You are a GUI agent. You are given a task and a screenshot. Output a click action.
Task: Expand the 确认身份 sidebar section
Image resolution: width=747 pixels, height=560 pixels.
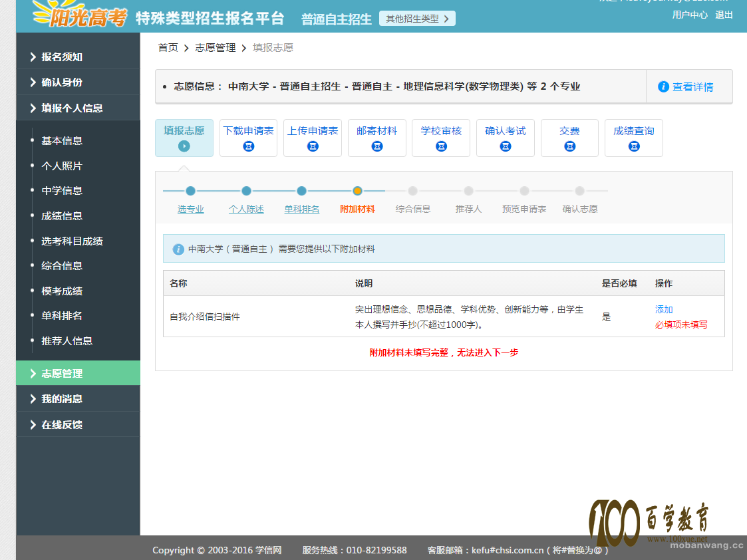tap(78, 82)
